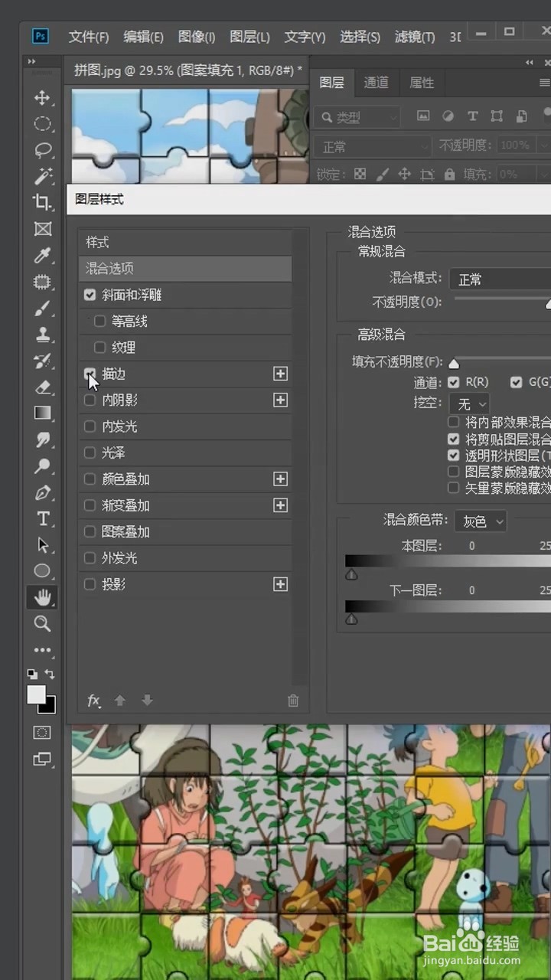Open the 图像(I) menu
This screenshot has height=980, width=551.
(x=197, y=37)
